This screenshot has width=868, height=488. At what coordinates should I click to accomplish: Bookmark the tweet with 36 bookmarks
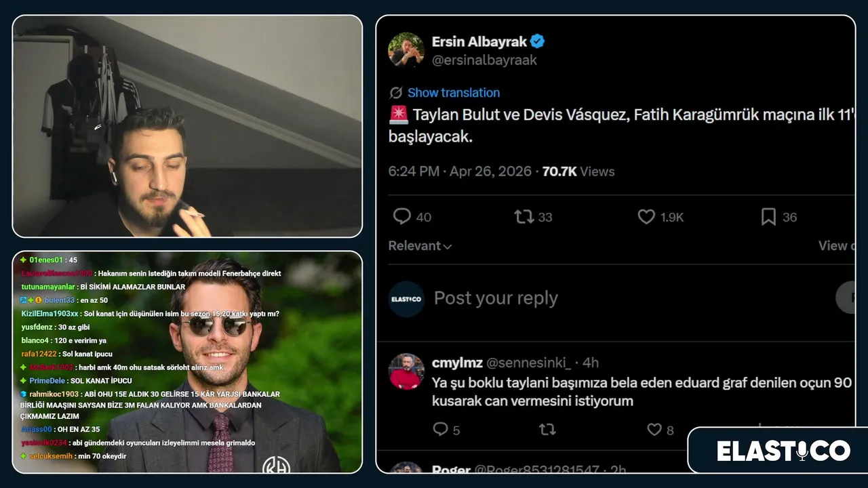click(768, 217)
